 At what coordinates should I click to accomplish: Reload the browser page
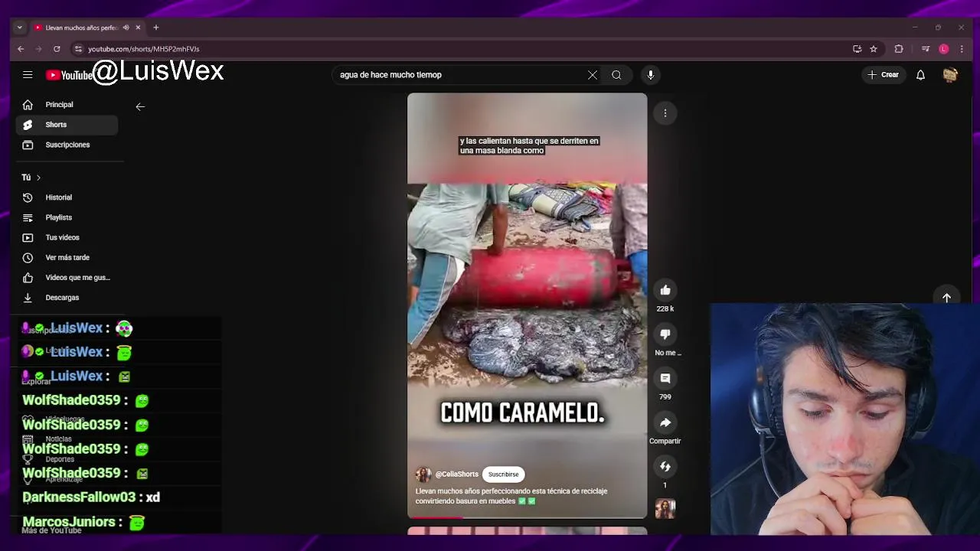tap(57, 49)
